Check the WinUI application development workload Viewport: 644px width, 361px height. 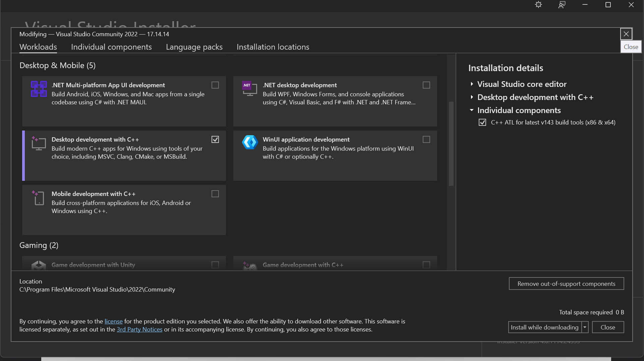pos(426,140)
